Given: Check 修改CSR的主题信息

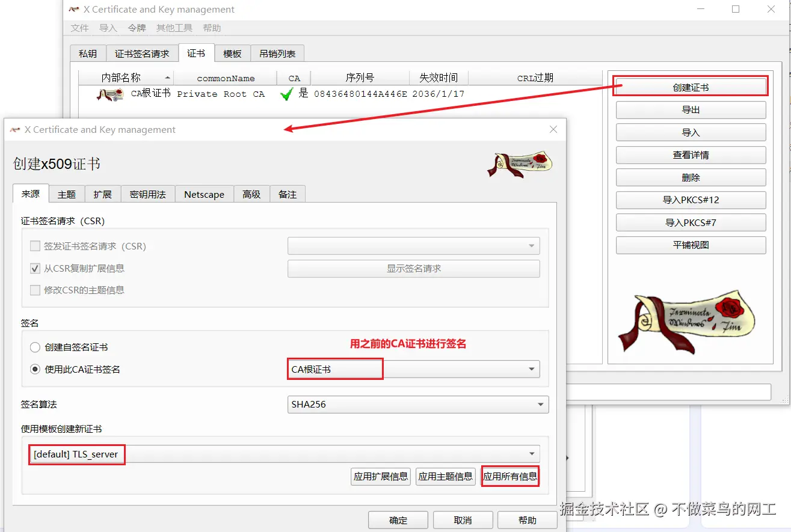Looking at the screenshot, I should coord(35,290).
